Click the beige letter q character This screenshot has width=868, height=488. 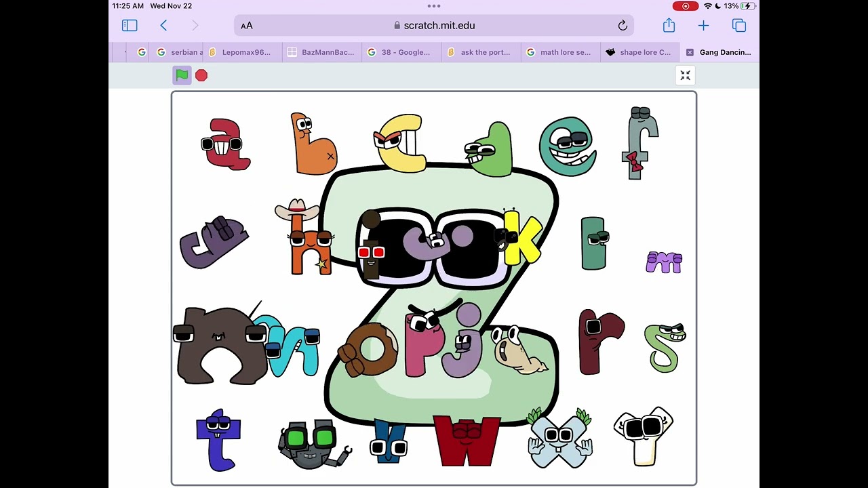tap(521, 349)
